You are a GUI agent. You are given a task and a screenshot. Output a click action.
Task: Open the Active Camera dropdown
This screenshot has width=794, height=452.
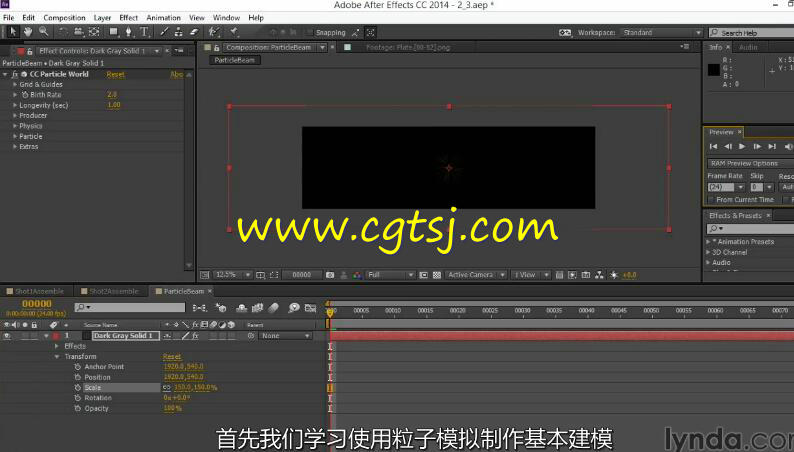tap(475, 275)
